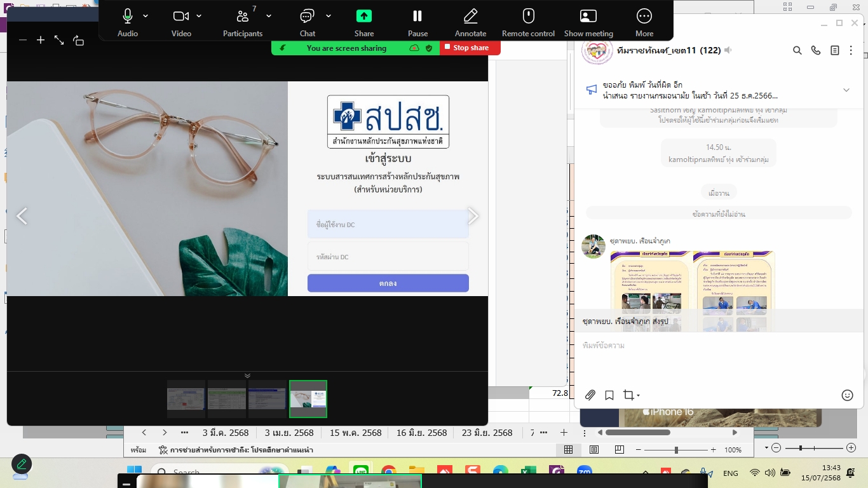Click the ทีมราชทัณฑ์_เขต11 group profile picture
The height and width of the screenshot is (488, 868).
pos(597,50)
